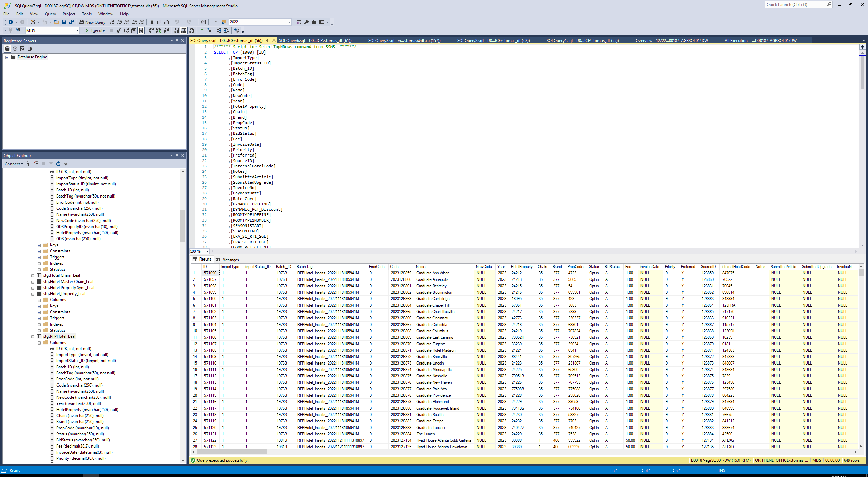Image resolution: width=868 pixels, height=477 pixels.
Task: Click the Save All toolbar icon
Action: pyautogui.click(x=71, y=22)
